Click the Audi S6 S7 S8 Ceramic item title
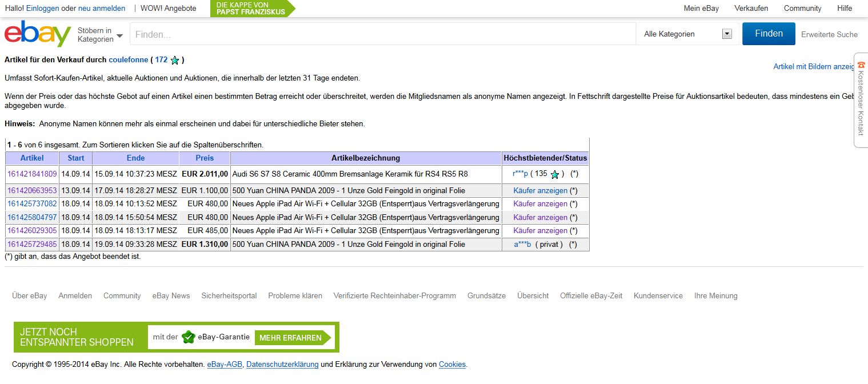Viewport: 868px width, 384px height. click(x=350, y=174)
